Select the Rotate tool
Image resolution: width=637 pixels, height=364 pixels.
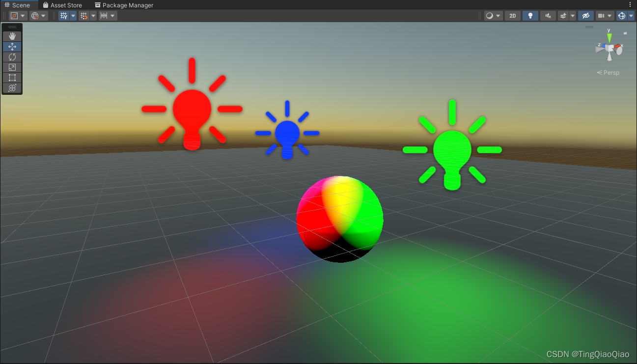[x=12, y=57]
